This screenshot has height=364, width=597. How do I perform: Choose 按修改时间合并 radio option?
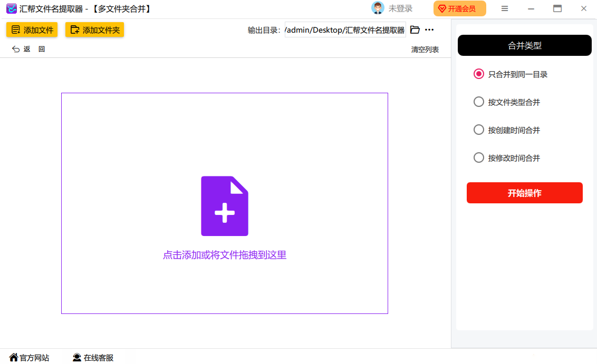479,158
